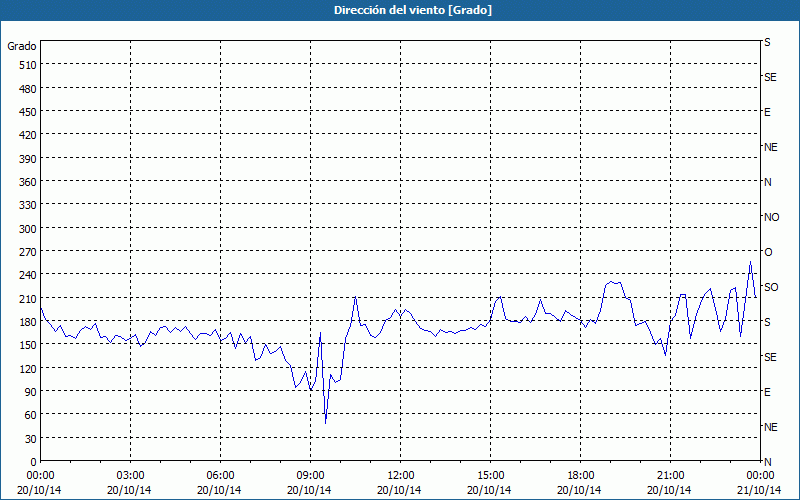The width and height of the screenshot is (800, 500).
Task: Click the 'E' compass label at 90 level
Action: (x=767, y=392)
